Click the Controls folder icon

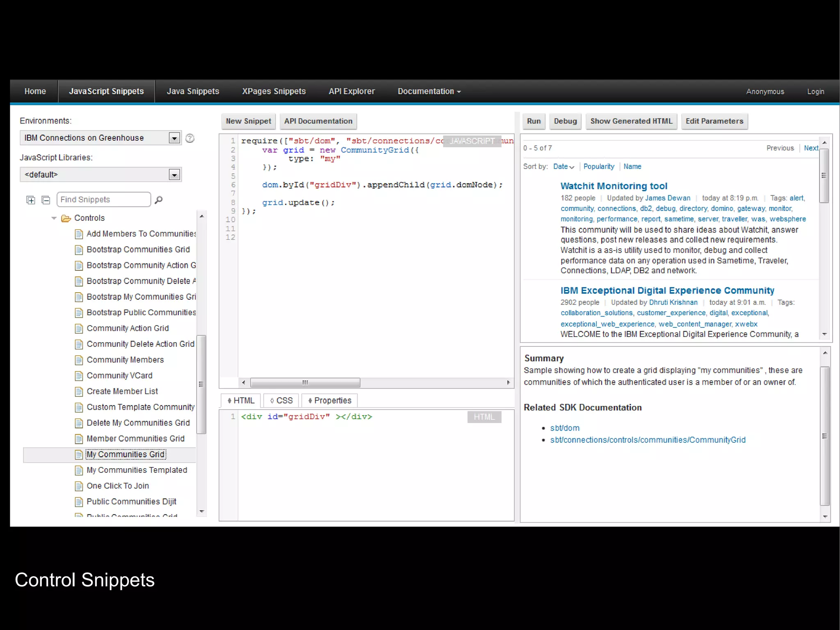coord(66,218)
